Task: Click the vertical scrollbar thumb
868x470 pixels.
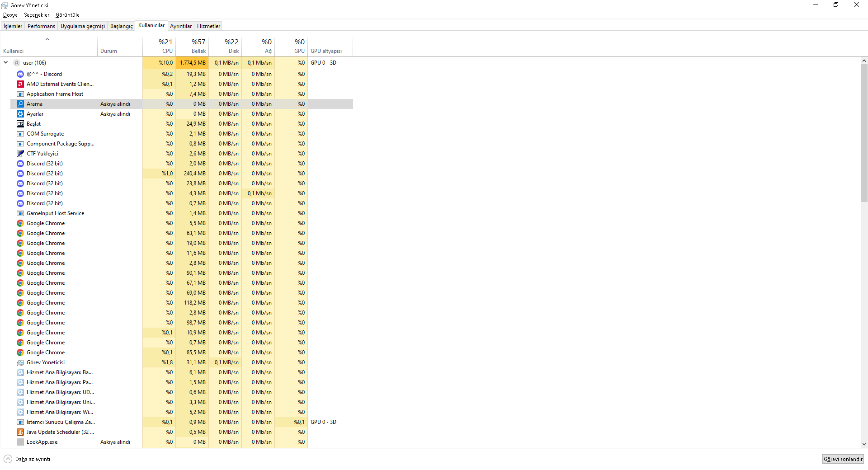Action: [864, 133]
